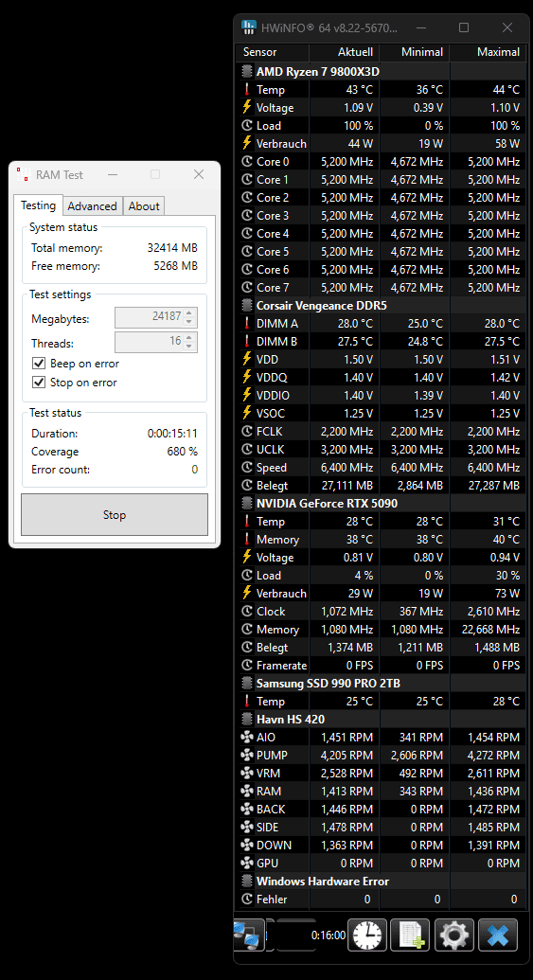The width and height of the screenshot is (533, 980).
Task: Select the Windows Hardware Error header row
Action: pos(382,882)
